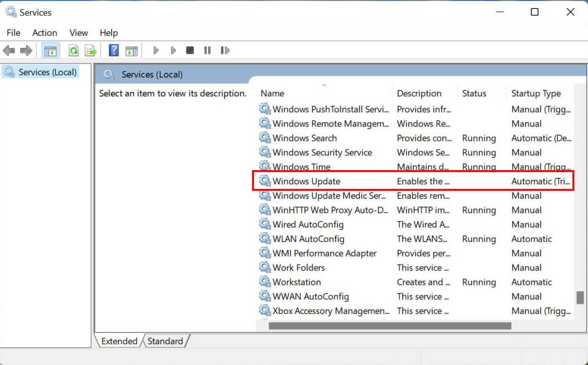This screenshot has height=365, width=588.
Task: Switch to the Standard tab
Action: pos(165,341)
